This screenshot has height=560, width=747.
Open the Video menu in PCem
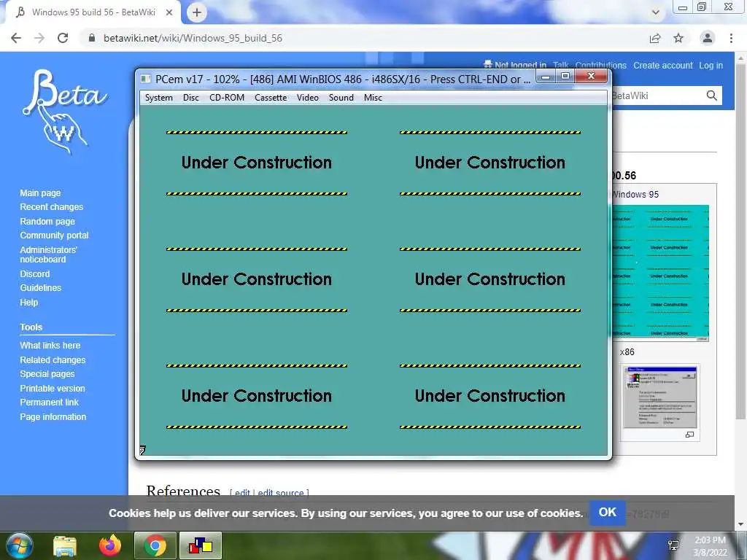[308, 98]
